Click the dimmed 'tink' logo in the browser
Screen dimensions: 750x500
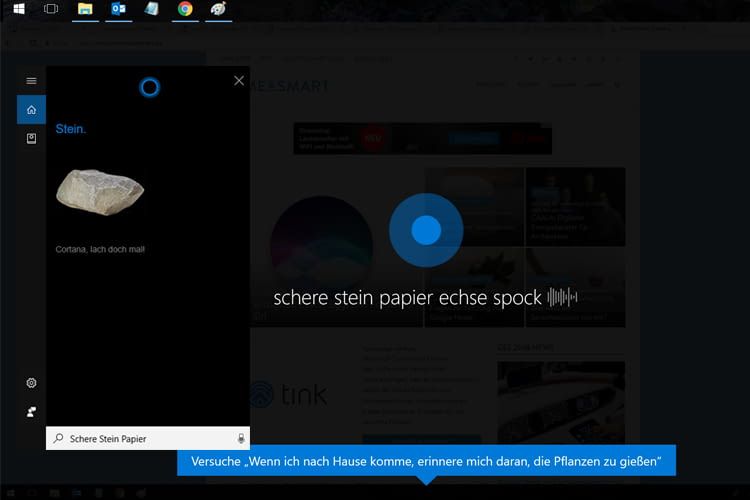(289, 395)
